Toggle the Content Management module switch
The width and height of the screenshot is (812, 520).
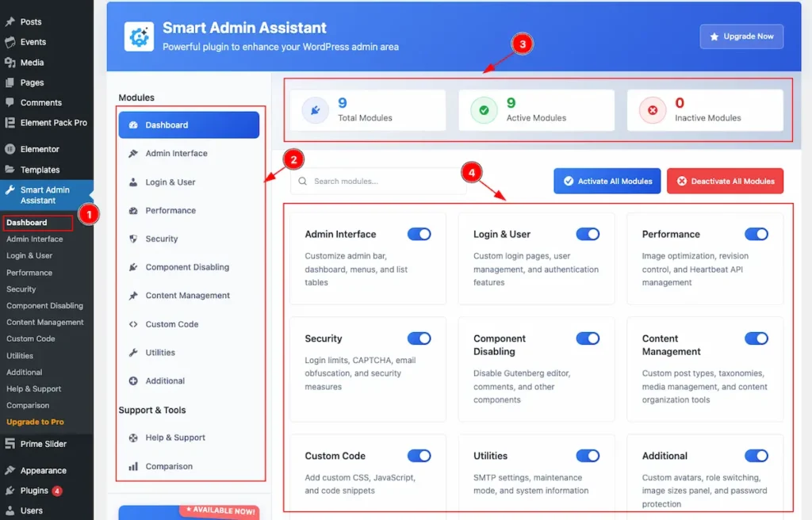pyautogui.click(x=756, y=338)
